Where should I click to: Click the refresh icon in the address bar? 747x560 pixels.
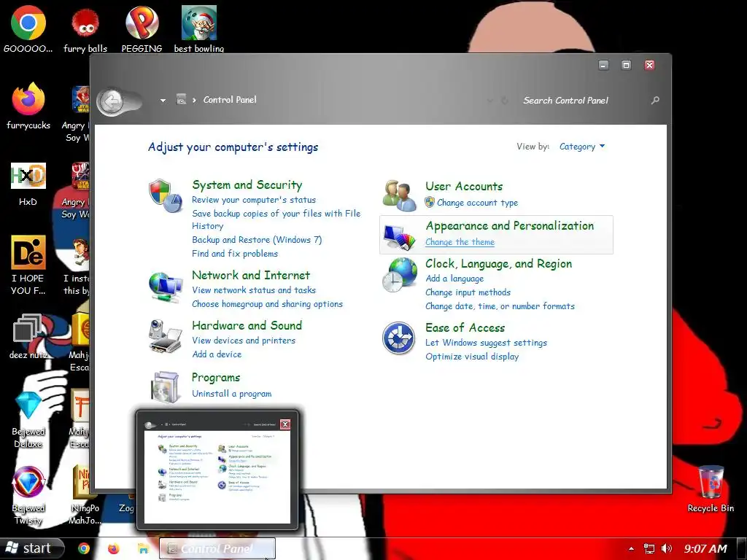pyautogui.click(x=505, y=101)
